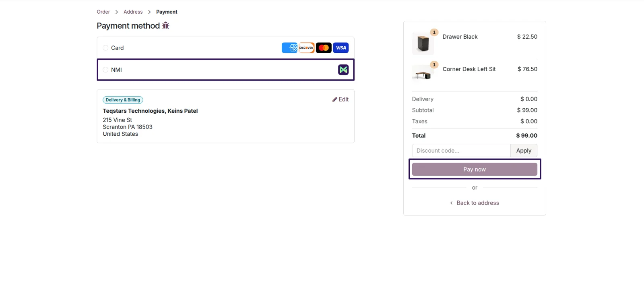Click the Mastercard icon
Screen dimensions: 644x302
coord(324,48)
